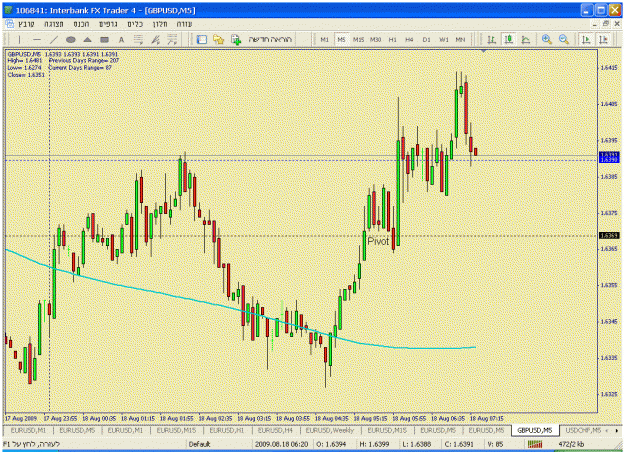Click the L: 1.6388 status entry
The image size is (625, 452).
tap(417, 444)
